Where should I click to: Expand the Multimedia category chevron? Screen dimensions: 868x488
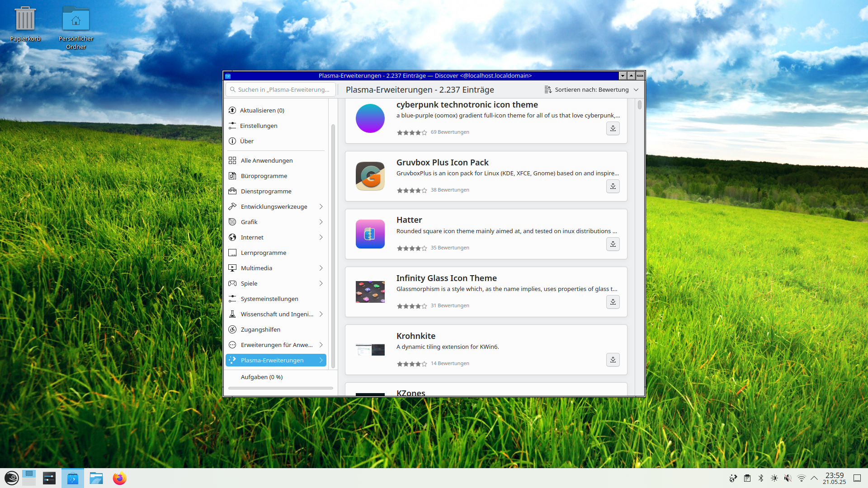321,268
